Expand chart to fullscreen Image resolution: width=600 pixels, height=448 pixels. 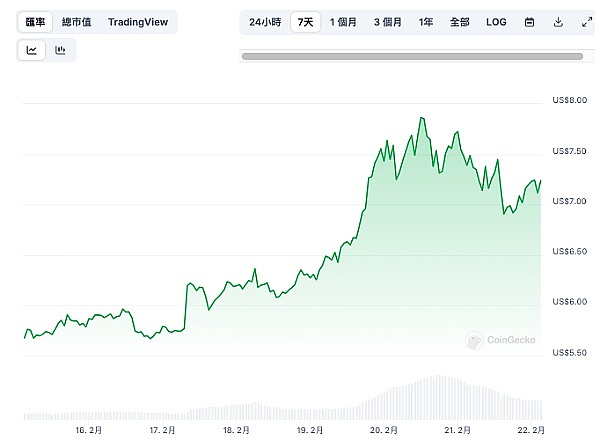(586, 21)
